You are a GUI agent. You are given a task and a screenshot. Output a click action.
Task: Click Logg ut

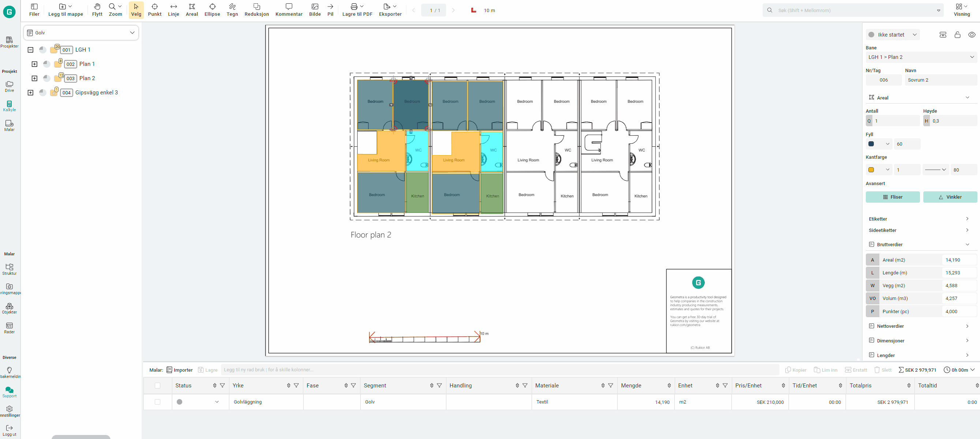(x=10, y=431)
